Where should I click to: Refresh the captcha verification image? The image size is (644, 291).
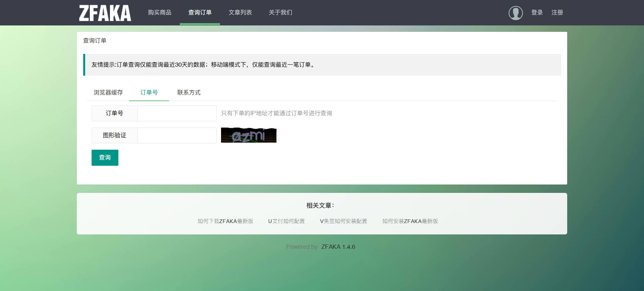pyautogui.click(x=249, y=135)
